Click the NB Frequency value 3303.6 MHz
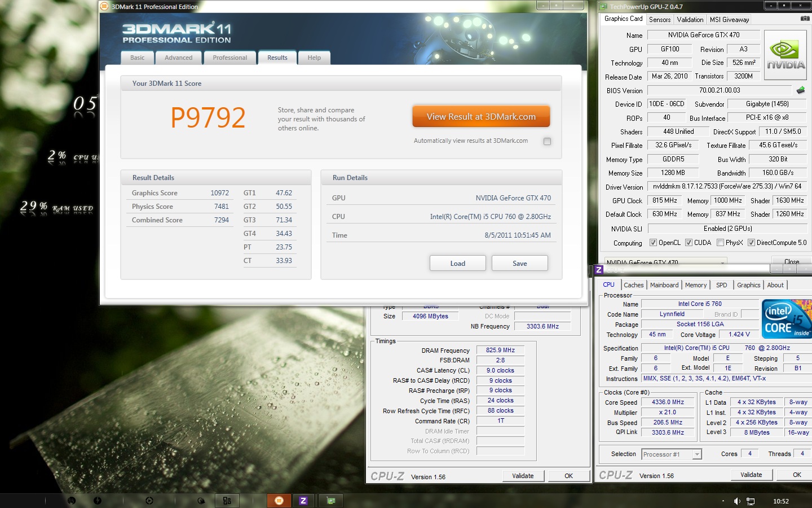 pyautogui.click(x=542, y=326)
